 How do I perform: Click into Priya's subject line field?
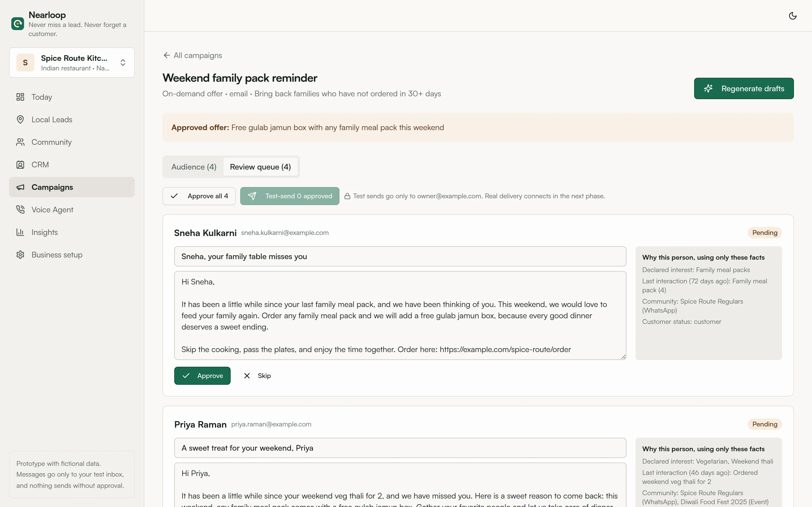400,448
